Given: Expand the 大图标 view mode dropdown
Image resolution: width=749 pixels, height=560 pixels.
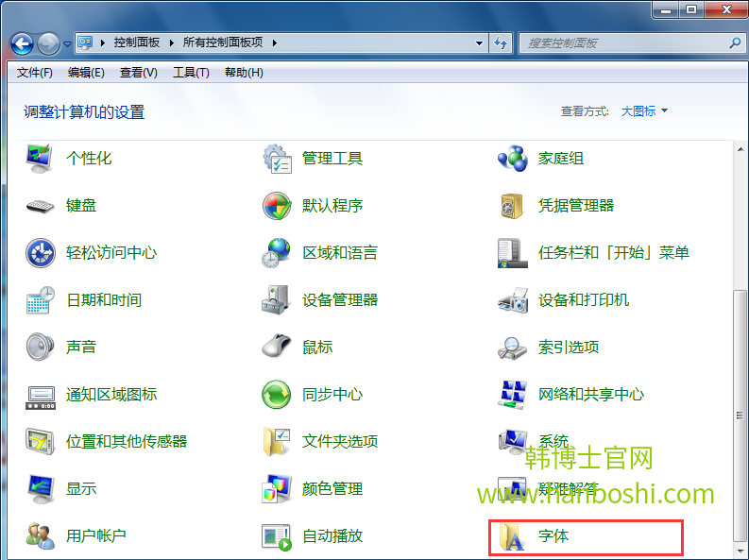Looking at the screenshot, I should click(x=644, y=111).
